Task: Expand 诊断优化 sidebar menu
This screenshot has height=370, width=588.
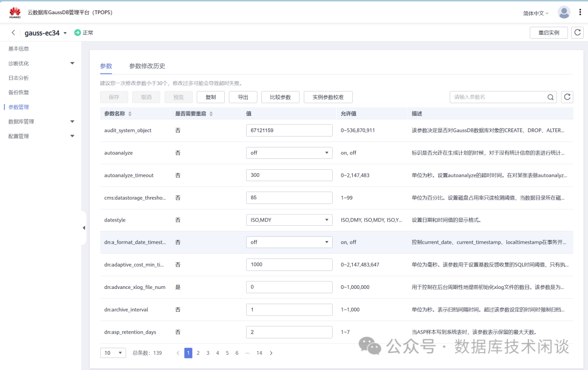Action: tap(72, 63)
